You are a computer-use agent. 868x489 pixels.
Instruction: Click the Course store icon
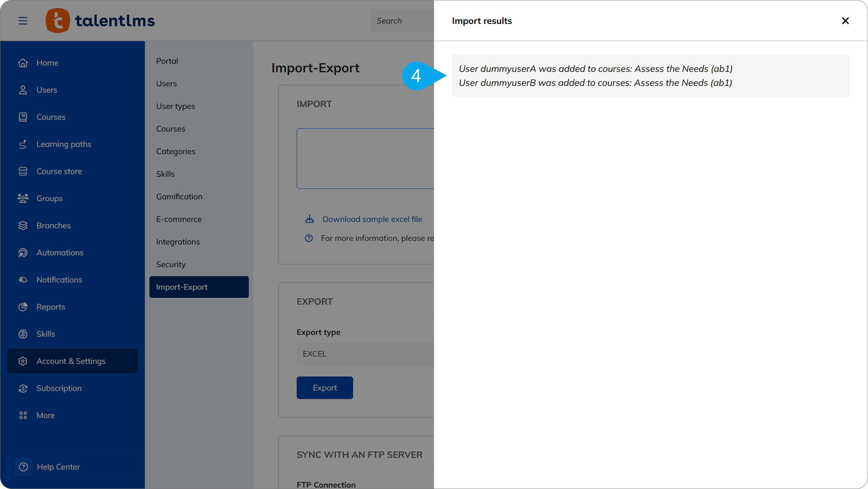23,171
